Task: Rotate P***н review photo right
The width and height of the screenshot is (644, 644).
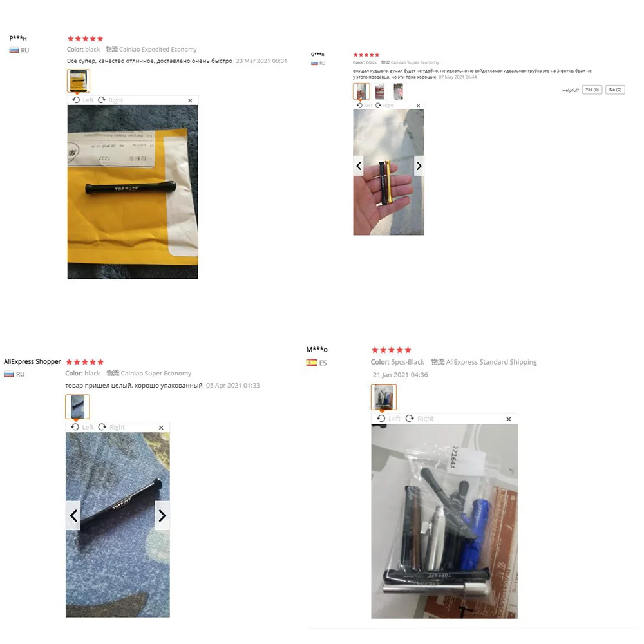Action: (111, 100)
